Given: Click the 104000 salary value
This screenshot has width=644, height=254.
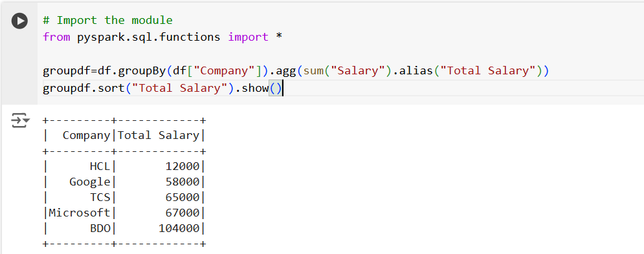Looking at the screenshot, I should pyautogui.click(x=179, y=228).
